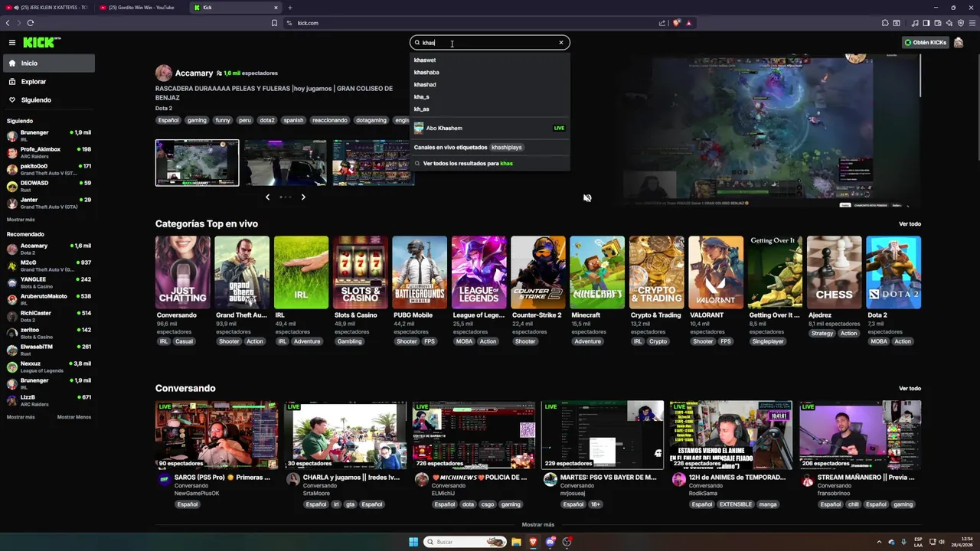980x551 pixels.
Task: Open SAROS (PS5 Pro) stream thumbnail
Action: point(217,435)
